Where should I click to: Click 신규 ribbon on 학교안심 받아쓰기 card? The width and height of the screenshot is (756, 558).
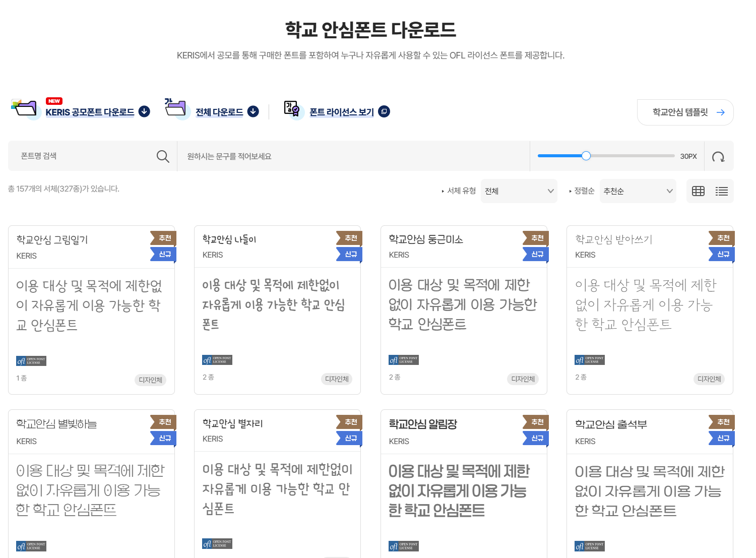point(722,254)
